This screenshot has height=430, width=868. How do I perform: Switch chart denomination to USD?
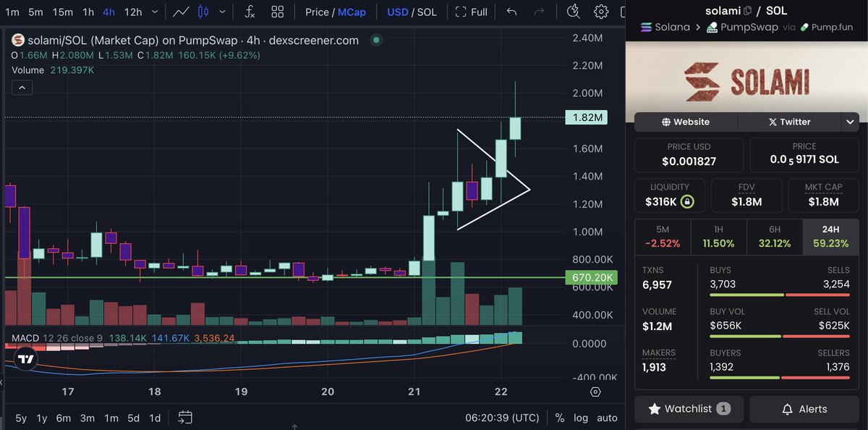pos(398,12)
